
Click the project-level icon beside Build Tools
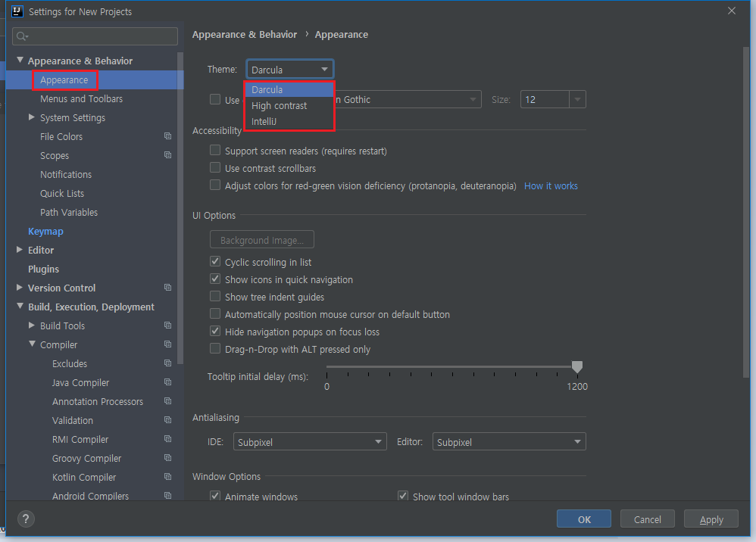tap(167, 326)
